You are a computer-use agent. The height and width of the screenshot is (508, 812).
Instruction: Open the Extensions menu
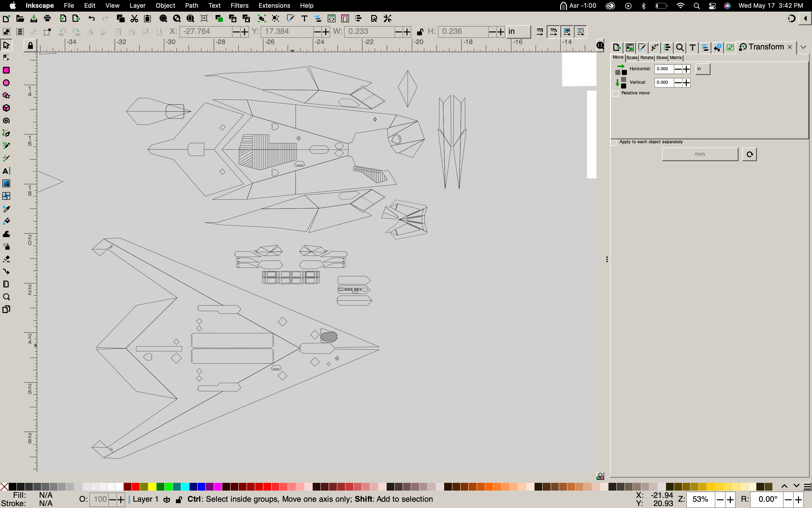(274, 5)
